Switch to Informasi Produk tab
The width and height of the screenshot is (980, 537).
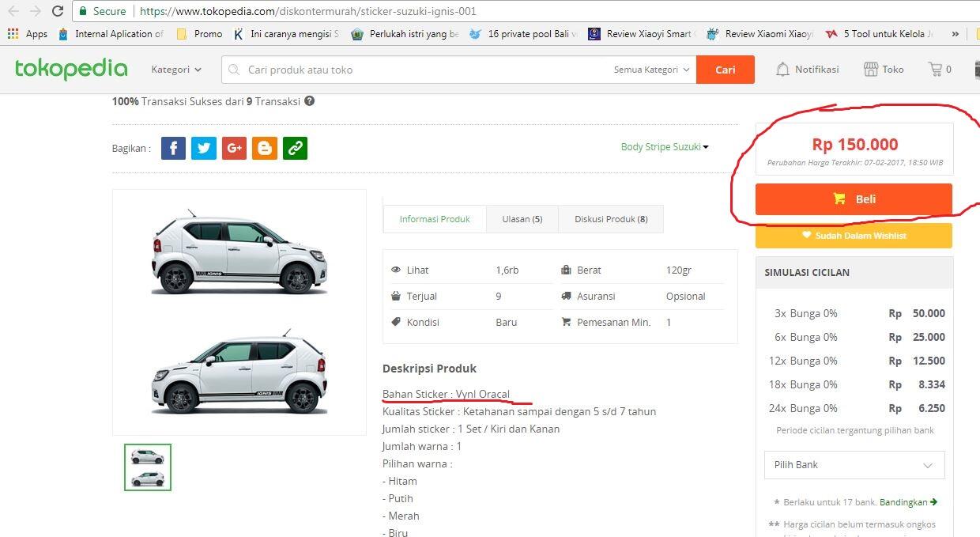click(435, 219)
